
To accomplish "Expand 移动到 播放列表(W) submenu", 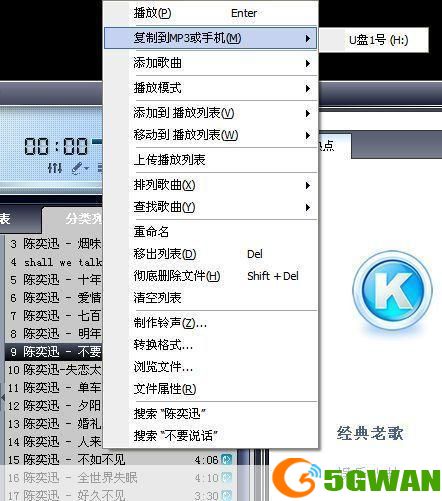I will coord(211,135).
